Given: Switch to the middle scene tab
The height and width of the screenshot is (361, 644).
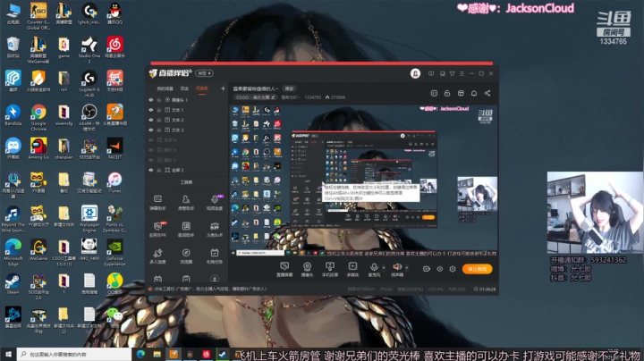Looking at the screenshot, I should [184, 88].
